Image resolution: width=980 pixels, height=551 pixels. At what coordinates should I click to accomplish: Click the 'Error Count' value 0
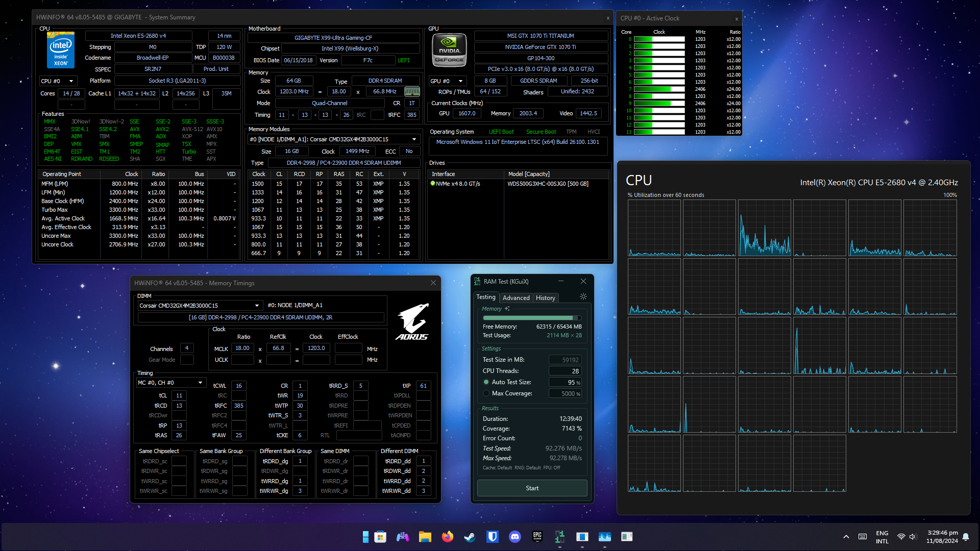click(580, 438)
